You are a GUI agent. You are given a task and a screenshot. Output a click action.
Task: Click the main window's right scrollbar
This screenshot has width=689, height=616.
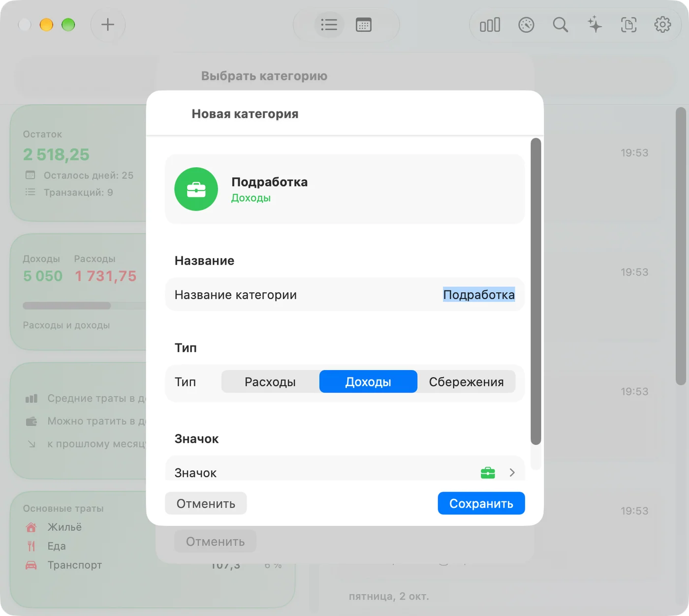click(x=681, y=246)
